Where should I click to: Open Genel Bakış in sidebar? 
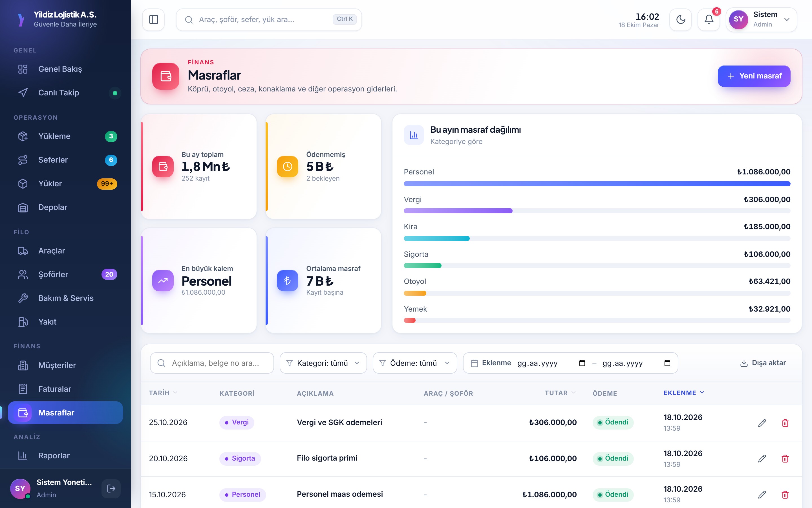pos(65,69)
